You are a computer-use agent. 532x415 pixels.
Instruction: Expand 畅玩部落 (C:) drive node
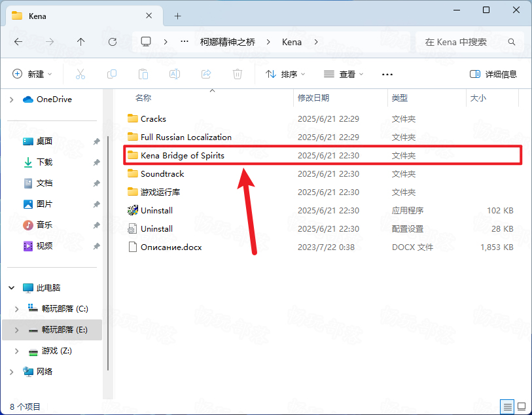point(16,309)
